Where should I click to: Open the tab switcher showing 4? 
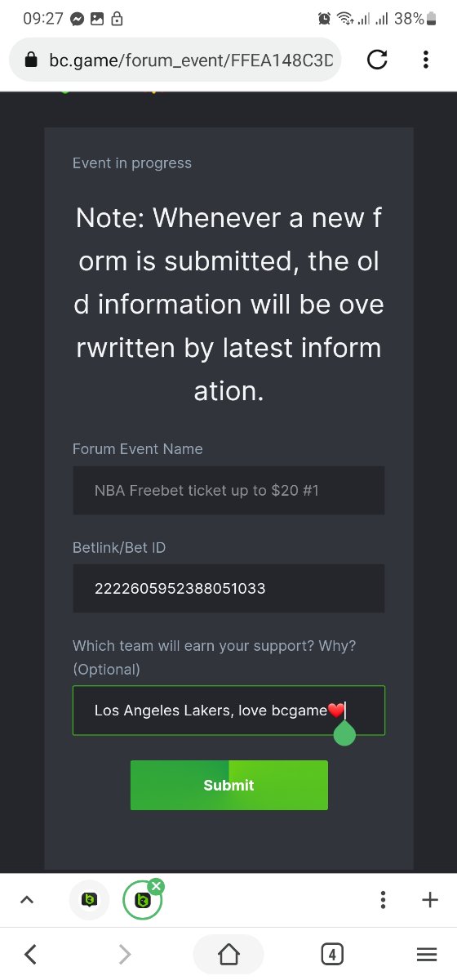(332, 953)
